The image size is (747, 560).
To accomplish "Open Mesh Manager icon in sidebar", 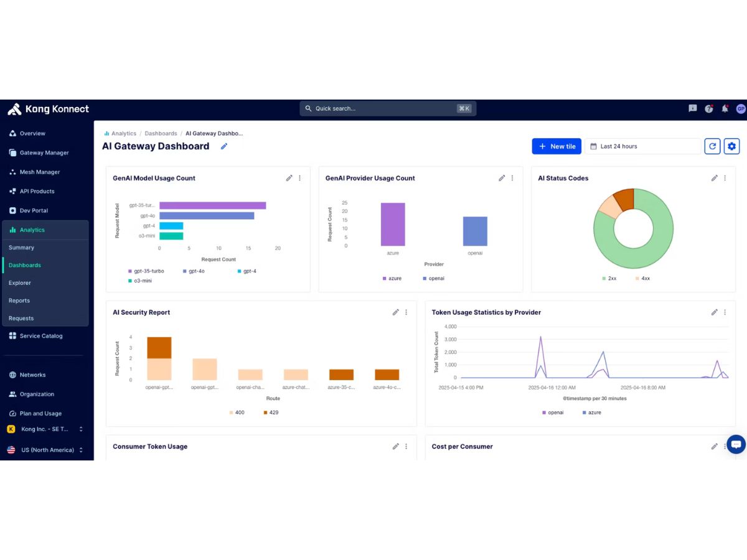I will coord(13,172).
